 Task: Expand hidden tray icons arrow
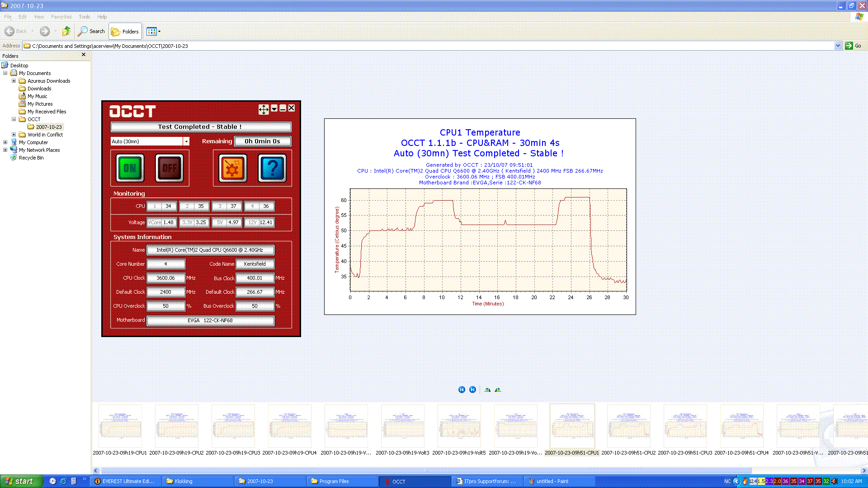[736, 481]
